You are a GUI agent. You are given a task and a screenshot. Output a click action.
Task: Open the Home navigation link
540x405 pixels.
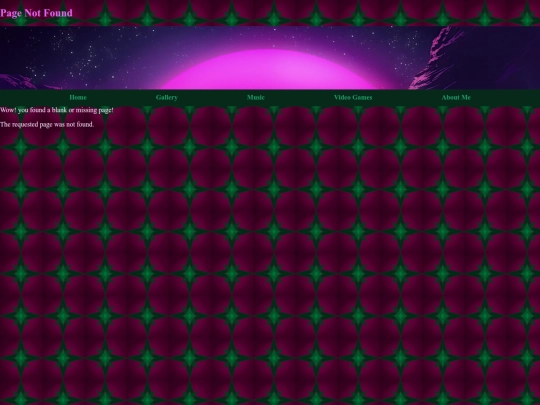coord(78,97)
